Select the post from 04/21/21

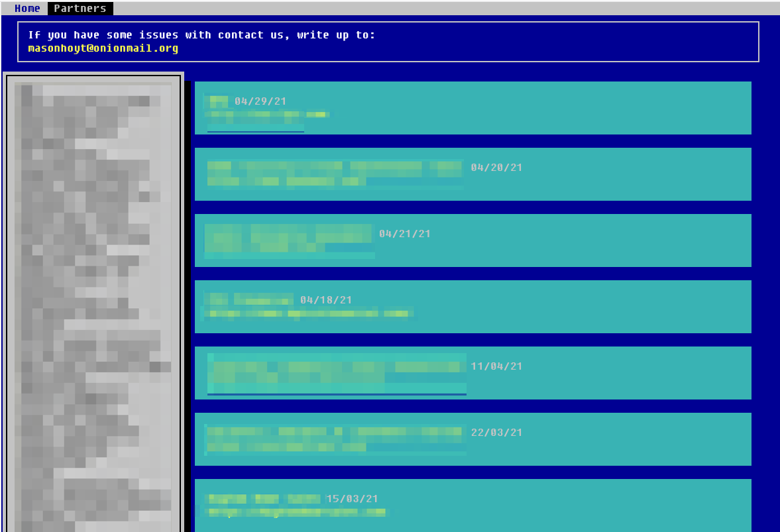tap(473, 240)
